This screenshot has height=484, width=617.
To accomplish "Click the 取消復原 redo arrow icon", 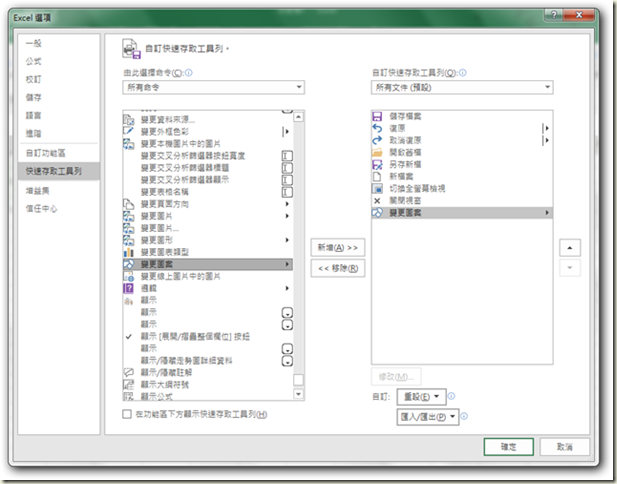I will (x=377, y=140).
